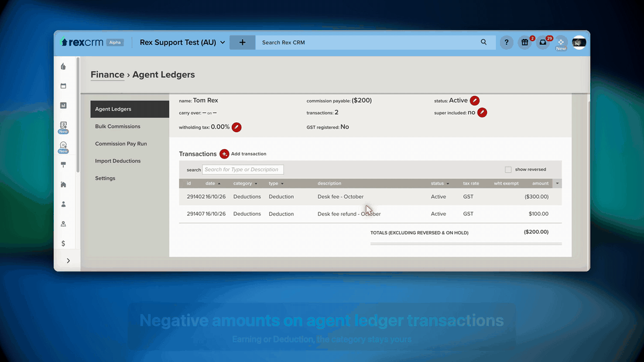Click the Tom Rex agent name

[205, 100]
